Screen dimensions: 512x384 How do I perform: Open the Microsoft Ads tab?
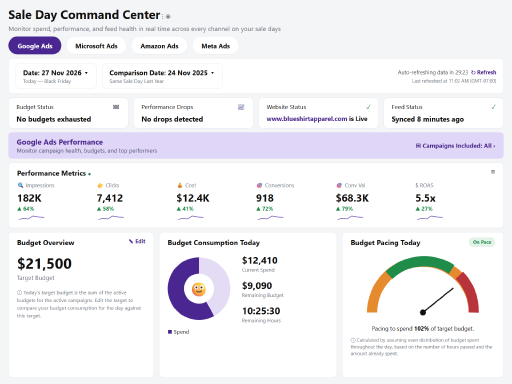96,46
